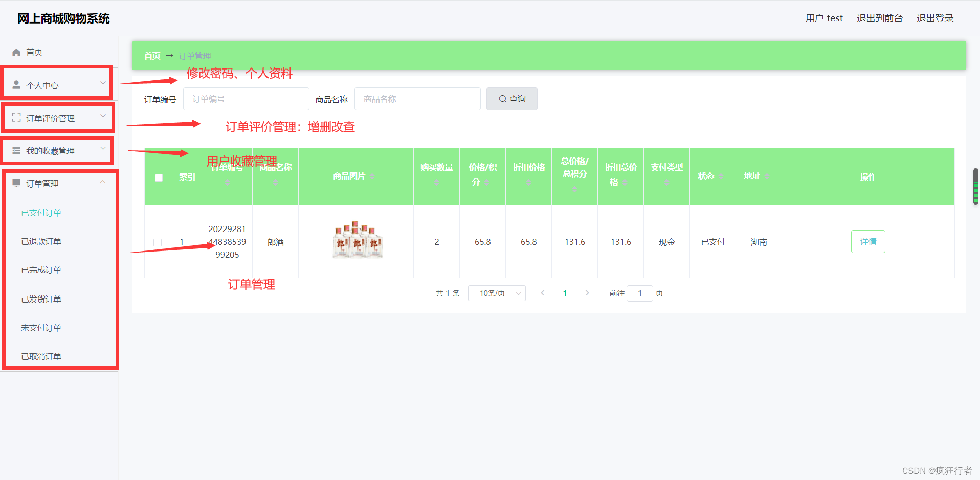Click the 详情 button for the order
Image resolution: width=980 pixels, height=480 pixels.
pyautogui.click(x=867, y=241)
